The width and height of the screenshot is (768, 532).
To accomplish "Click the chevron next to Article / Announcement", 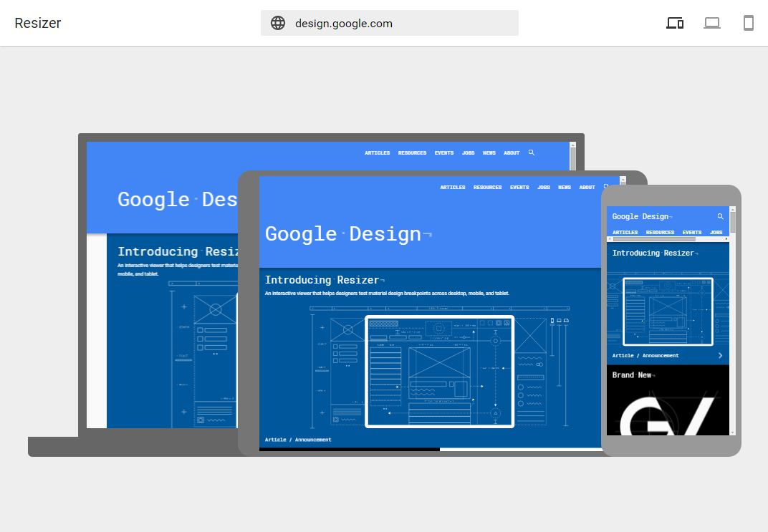I will coord(720,355).
